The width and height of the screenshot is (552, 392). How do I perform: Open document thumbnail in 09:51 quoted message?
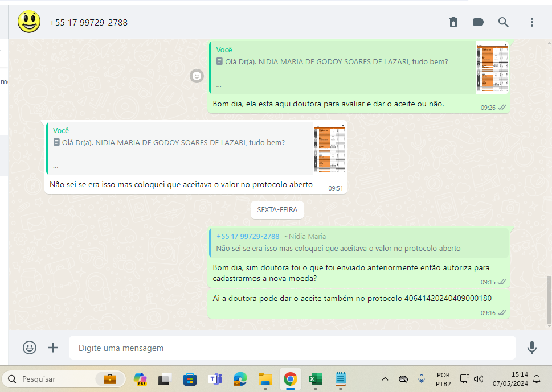[x=329, y=148]
